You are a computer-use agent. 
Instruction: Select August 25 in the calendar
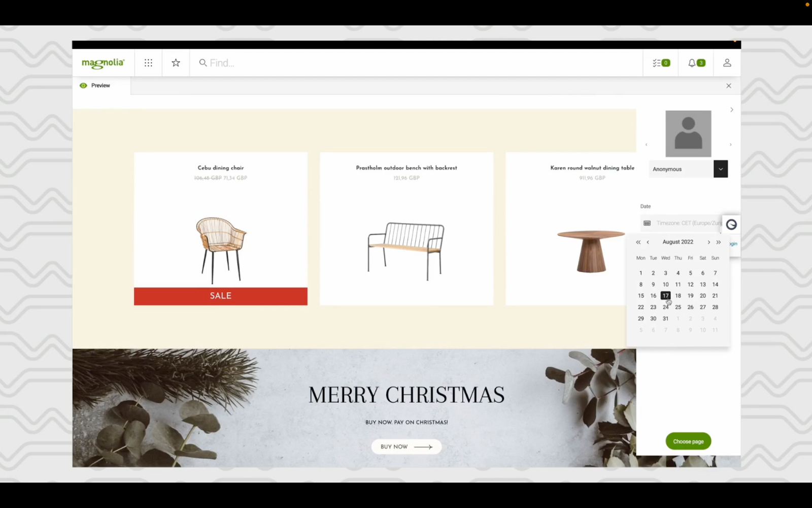[678, 307]
